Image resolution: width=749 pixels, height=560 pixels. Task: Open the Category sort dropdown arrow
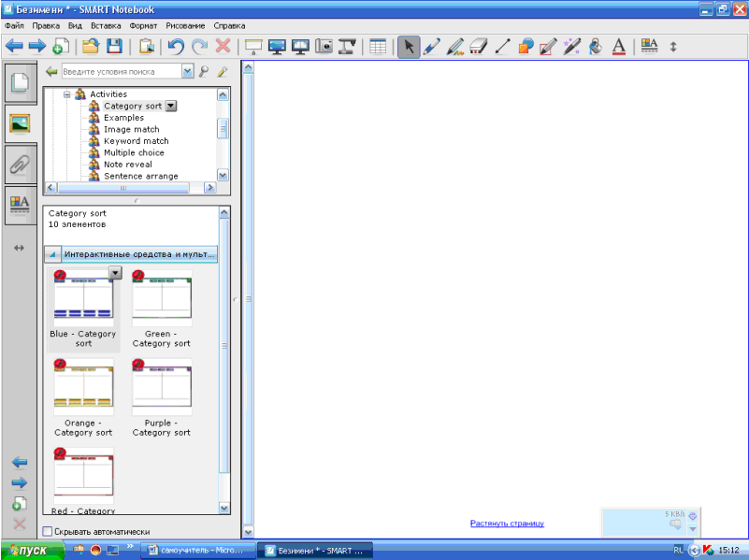[x=171, y=107]
